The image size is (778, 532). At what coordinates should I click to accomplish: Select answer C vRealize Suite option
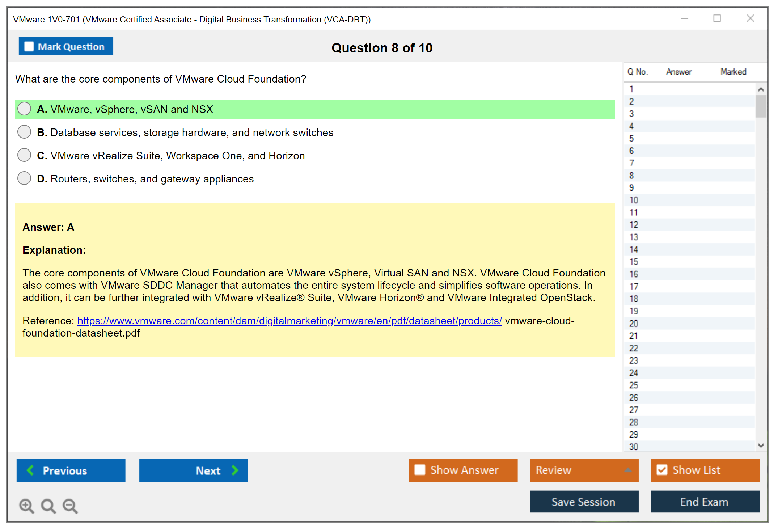coord(24,155)
